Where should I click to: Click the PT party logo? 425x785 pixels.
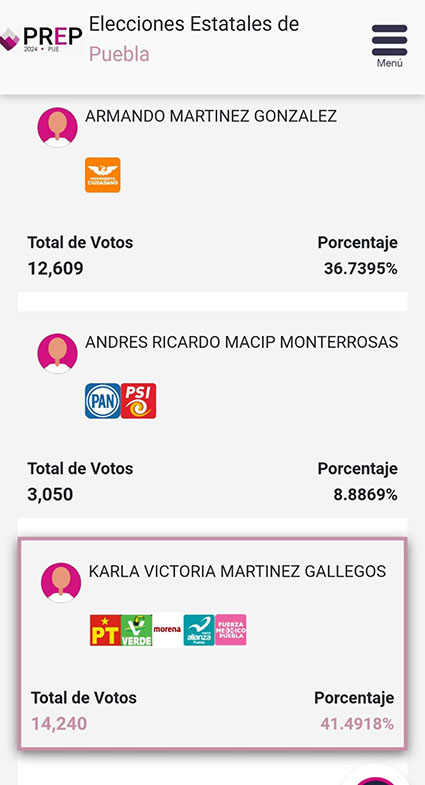click(106, 630)
